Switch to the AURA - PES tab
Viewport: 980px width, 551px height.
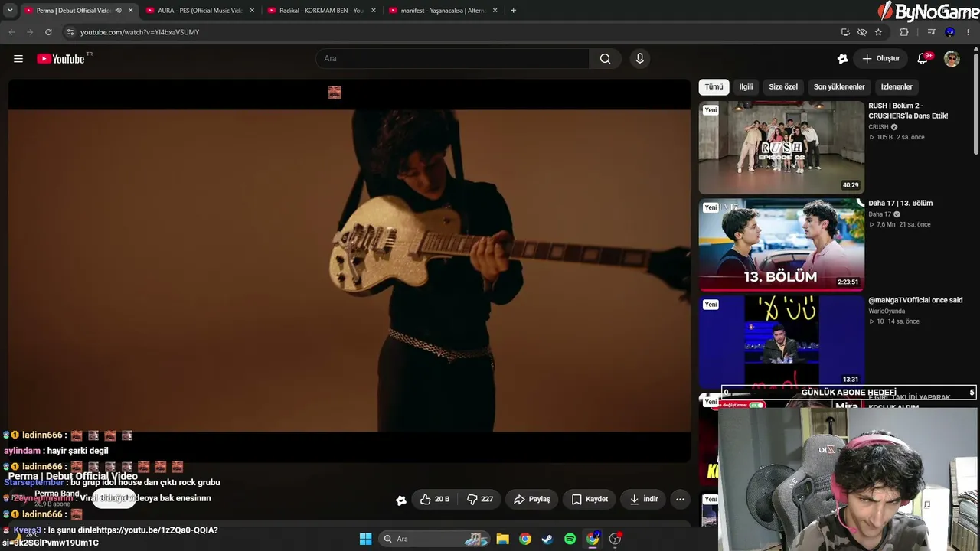pyautogui.click(x=201, y=11)
